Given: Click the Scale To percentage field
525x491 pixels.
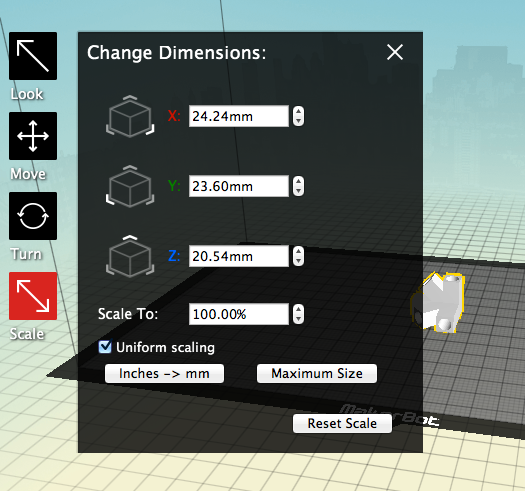Looking at the screenshot, I should (x=239, y=314).
